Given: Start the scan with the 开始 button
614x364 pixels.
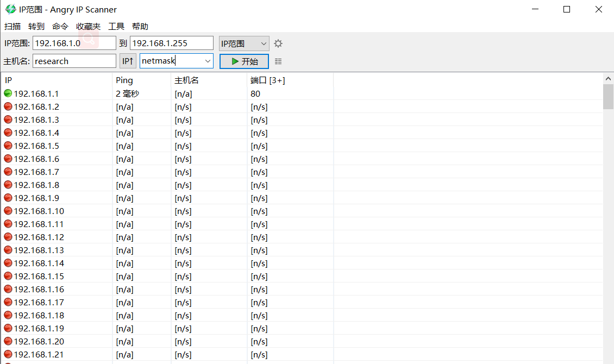Looking at the screenshot, I should point(244,61).
